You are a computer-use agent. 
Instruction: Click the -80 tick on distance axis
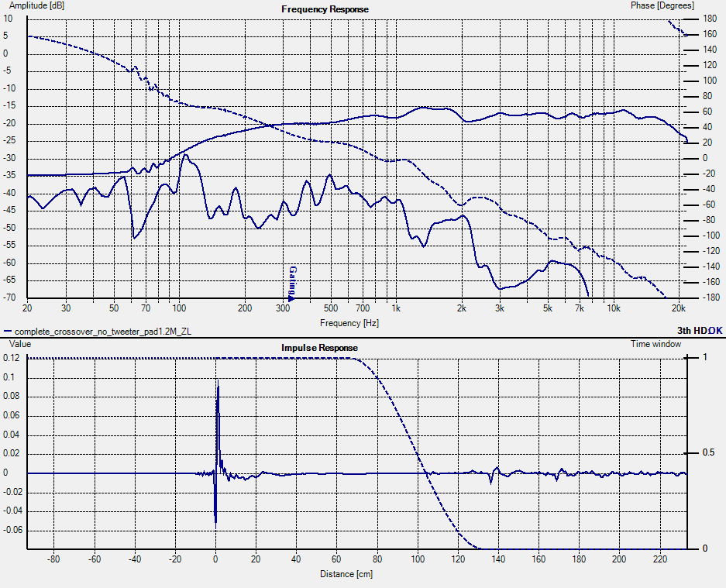(53, 559)
